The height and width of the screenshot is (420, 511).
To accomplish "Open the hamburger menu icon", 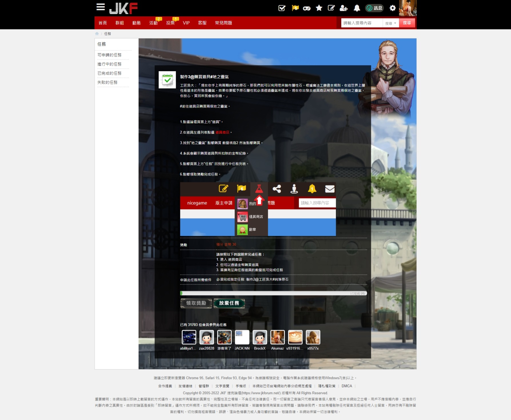I will point(100,7).
